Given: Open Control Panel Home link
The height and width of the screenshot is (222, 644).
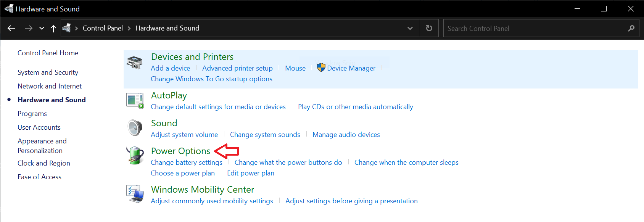Looking at the screenshot, I should (x=48, y=53).
